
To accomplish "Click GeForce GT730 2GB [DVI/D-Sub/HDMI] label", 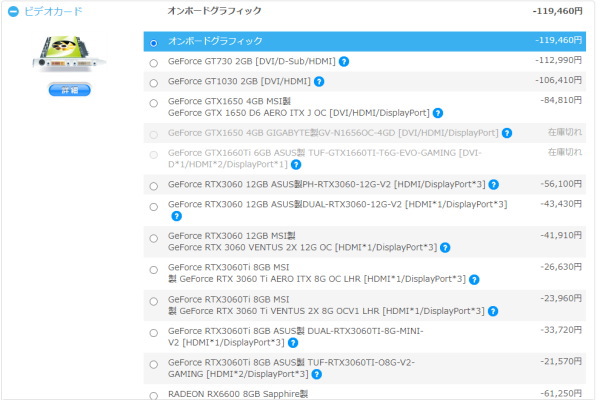I will (x=251, y=61).
